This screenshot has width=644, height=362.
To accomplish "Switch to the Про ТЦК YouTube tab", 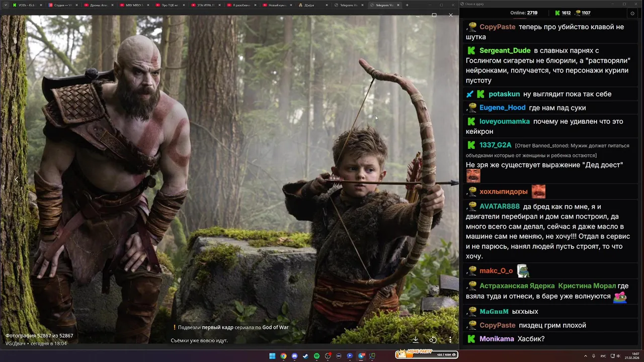I will point(169,5).
